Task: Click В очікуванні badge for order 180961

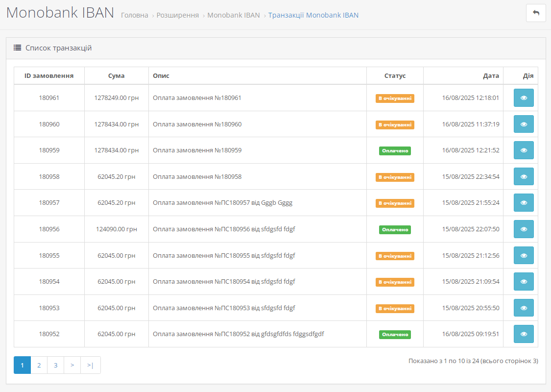Action: tap(395, 98)
